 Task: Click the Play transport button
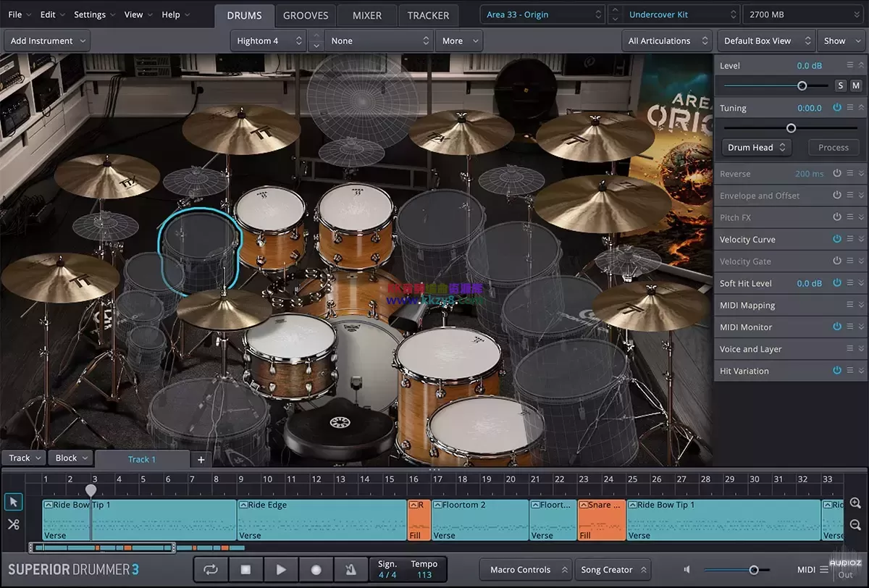click(281, 570)
